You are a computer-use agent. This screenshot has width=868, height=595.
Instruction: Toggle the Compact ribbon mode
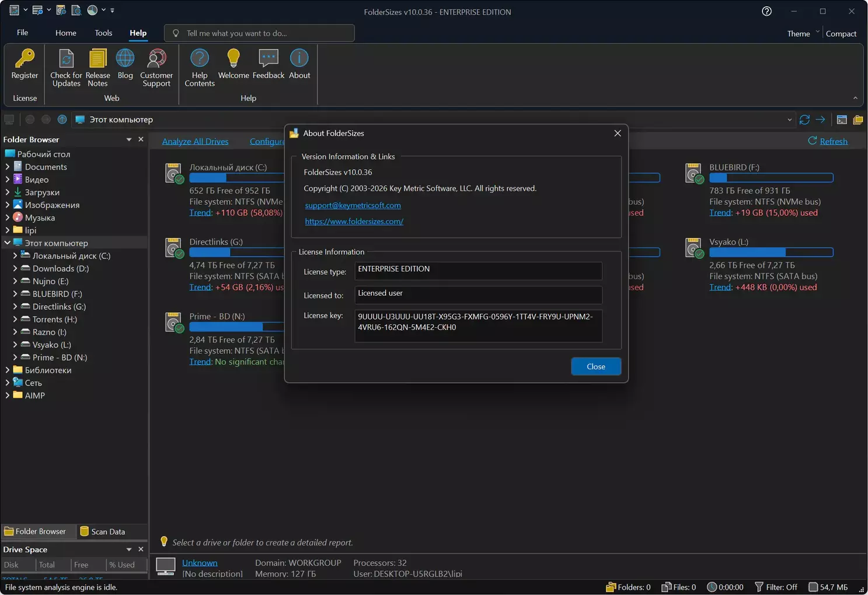[x=841, y=34]
